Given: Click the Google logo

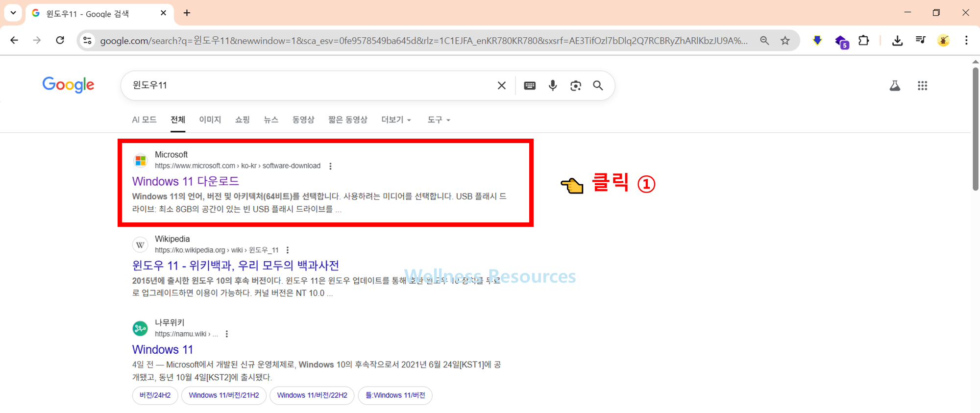Looking at the screenshot, I should coord(68,85).
